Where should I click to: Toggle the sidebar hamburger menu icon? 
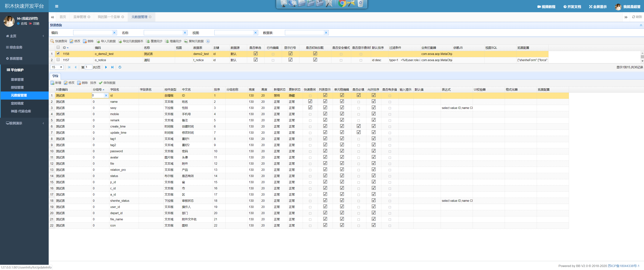tap(57, 6)
